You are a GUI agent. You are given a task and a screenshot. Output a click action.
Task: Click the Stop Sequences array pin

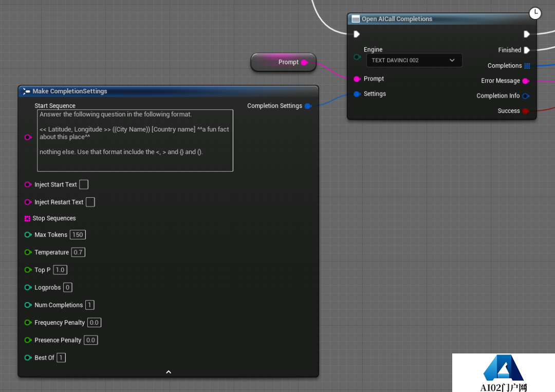click(27, 218)
